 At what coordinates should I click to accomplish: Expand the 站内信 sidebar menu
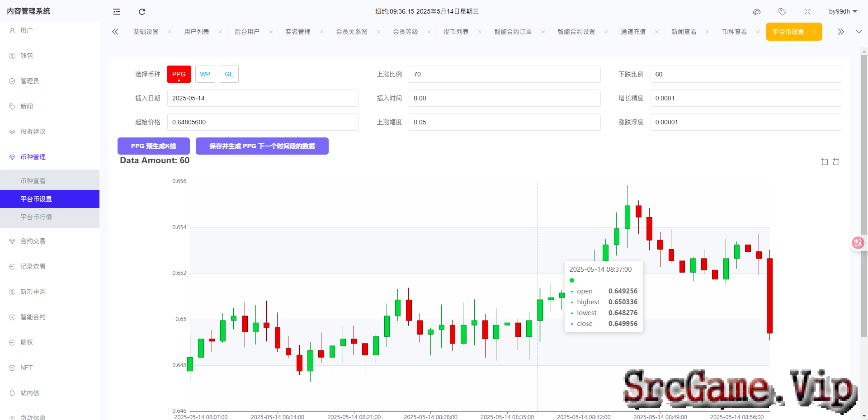50,393
